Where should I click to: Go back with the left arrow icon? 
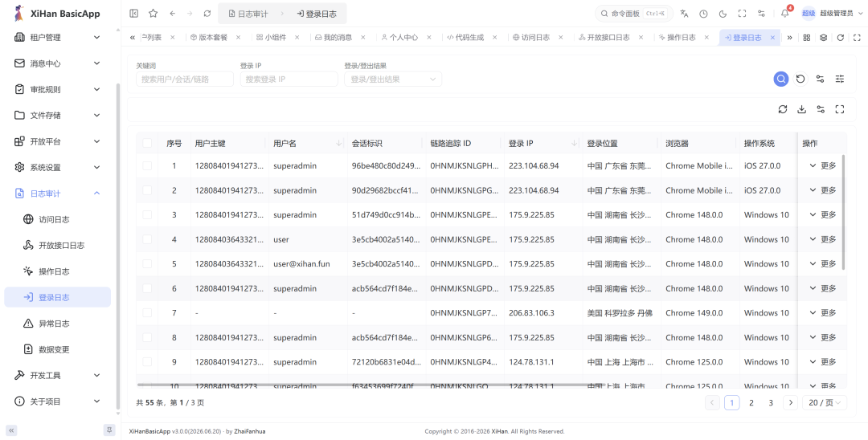173,14
